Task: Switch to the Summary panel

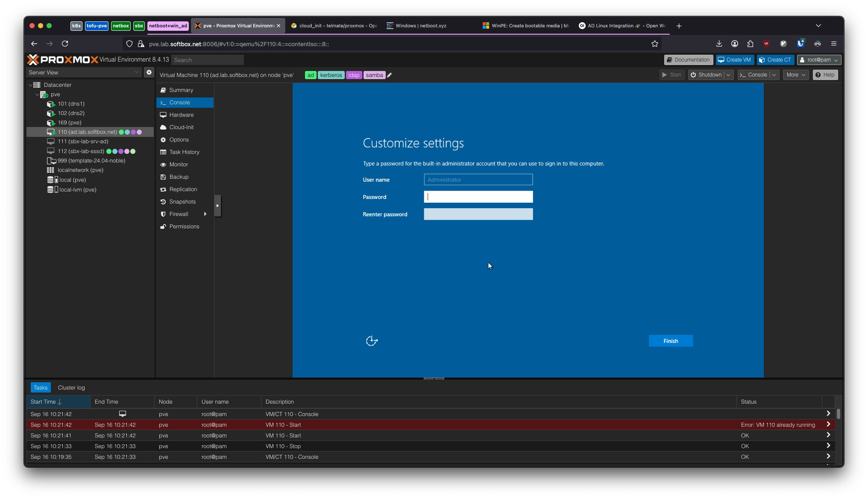Action: [x=180, y=90]
